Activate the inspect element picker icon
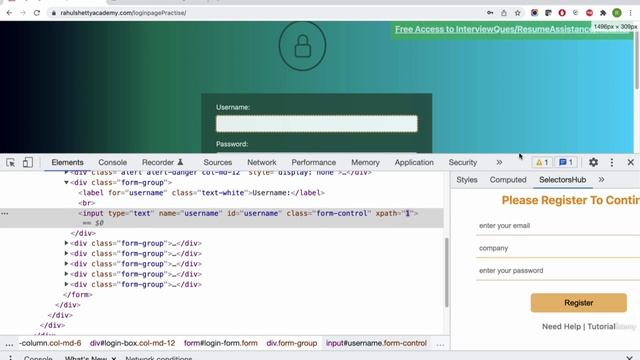640x360 pixels. [11, 162]
